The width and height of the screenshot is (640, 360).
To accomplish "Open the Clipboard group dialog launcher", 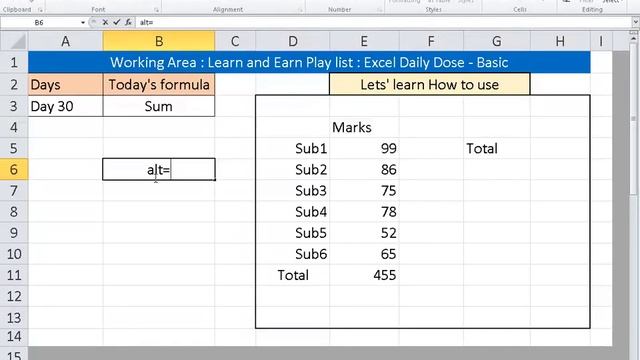I will coord(40,9).
